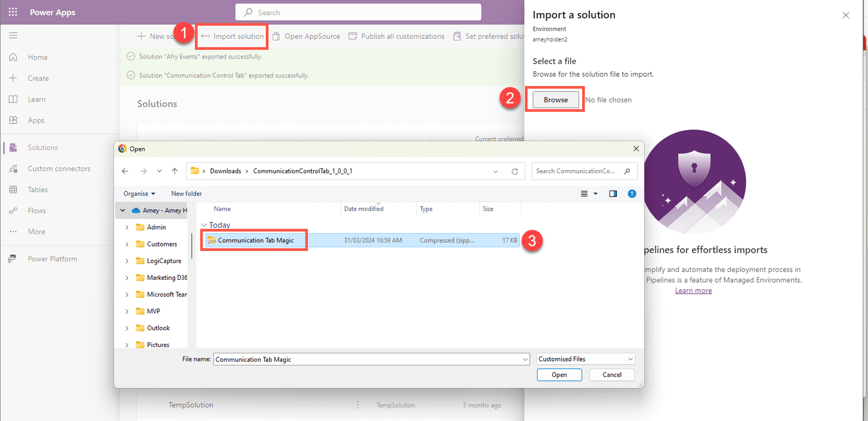Viewport: 868px width, 421px height.
Task: Toggle the preview pane in the Open dialog
Action: pyautogui.click(x=613, y=193)
